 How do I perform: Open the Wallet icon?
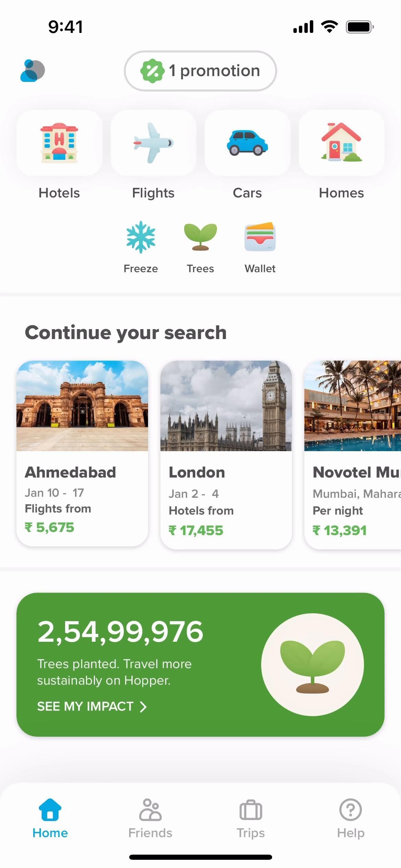coord(260,238)
